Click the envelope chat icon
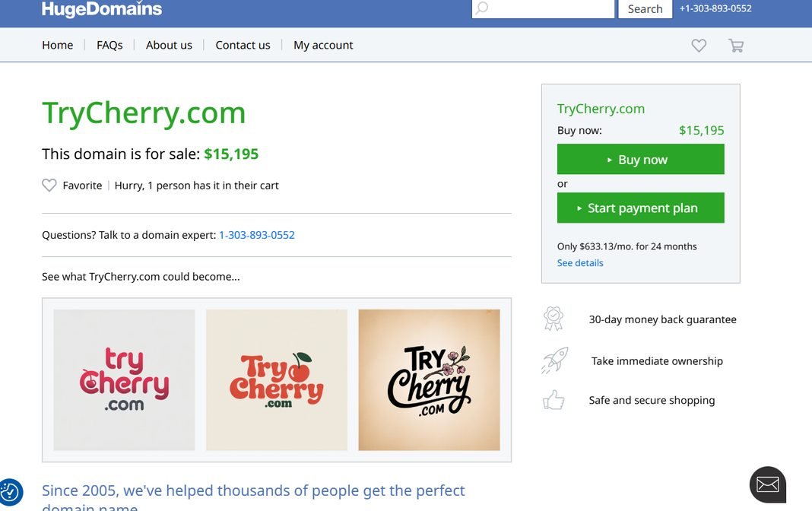Screen dimensions: 812x511 [x=767, y=484]
